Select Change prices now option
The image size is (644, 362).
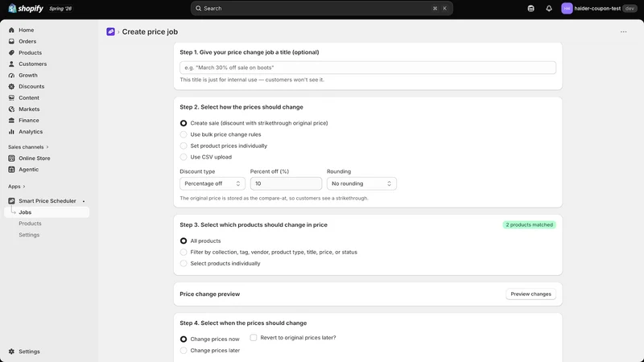click(x=184, y=339)
